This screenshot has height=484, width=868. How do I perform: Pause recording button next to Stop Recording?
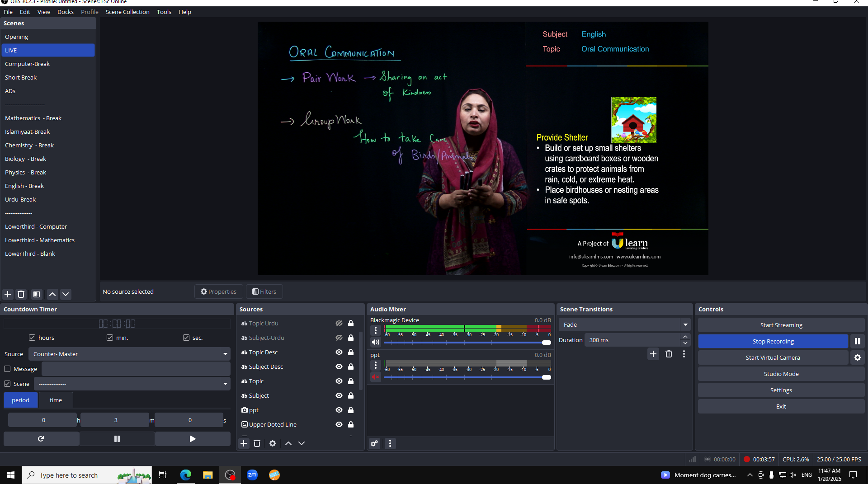[x=858, y=341]
